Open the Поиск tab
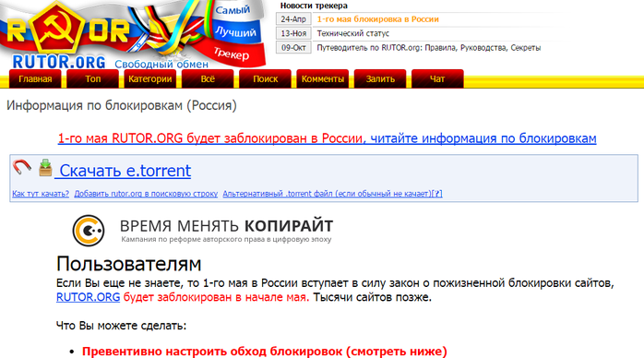Screen dimensions: 644x358 [x=266, y=78]
